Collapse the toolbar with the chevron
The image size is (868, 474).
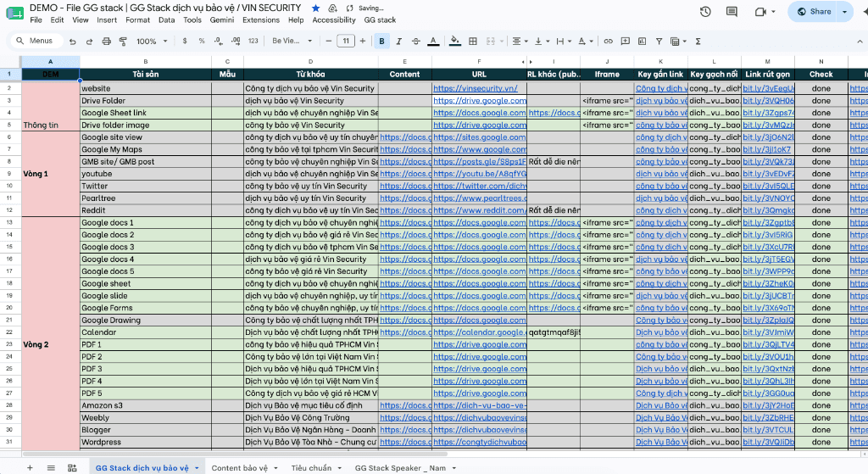tap(860, 41)
